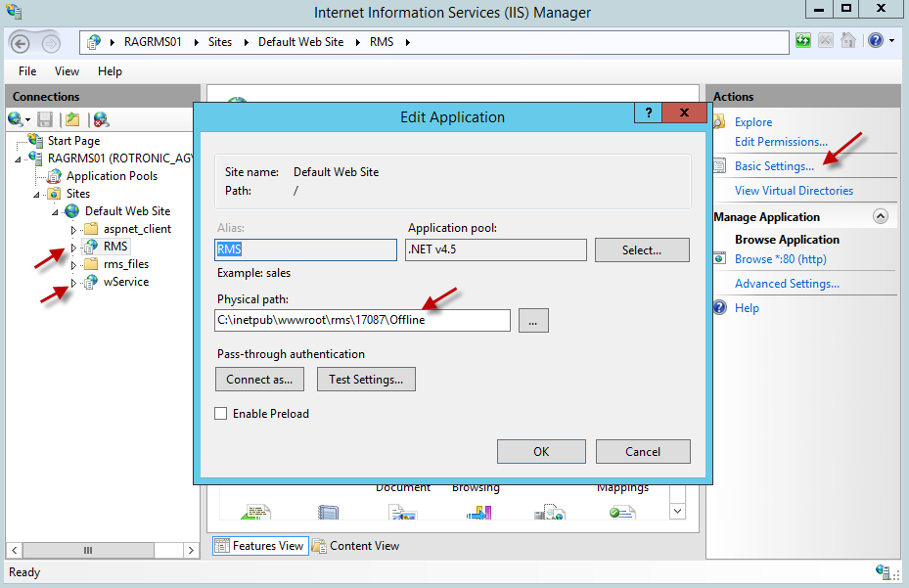Click the Forward navigation arrow

pyautogui.click(x=51, y=43)
